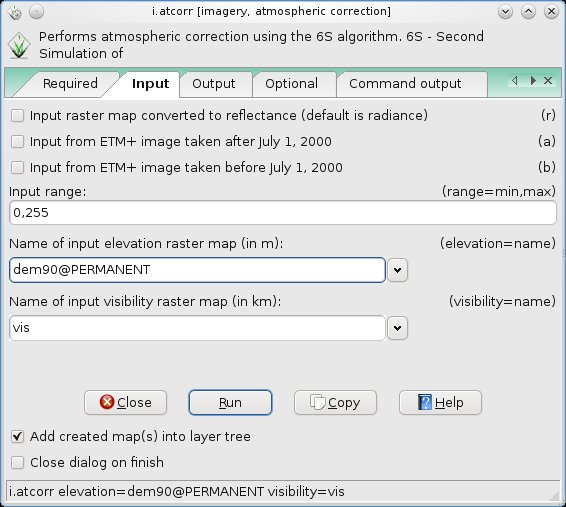Click the Copy button
Viewport: 566px width, 507px height.
tap(335, 402)
